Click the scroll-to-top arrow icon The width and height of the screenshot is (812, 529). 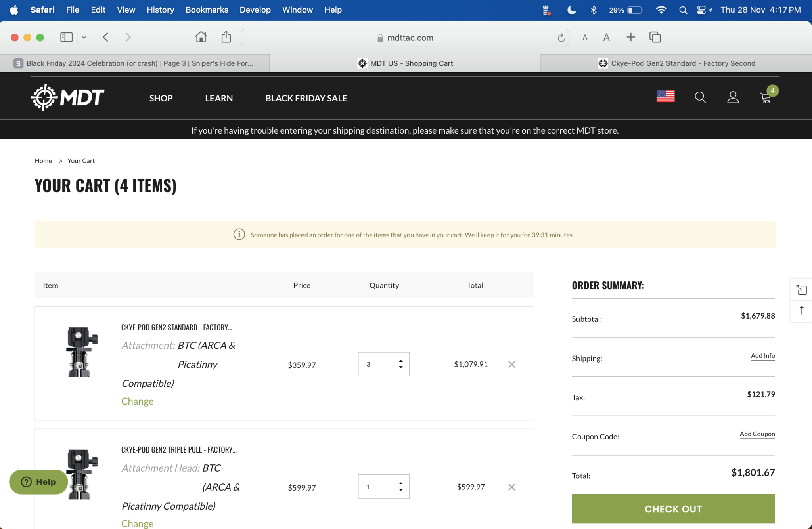[801, 311]
